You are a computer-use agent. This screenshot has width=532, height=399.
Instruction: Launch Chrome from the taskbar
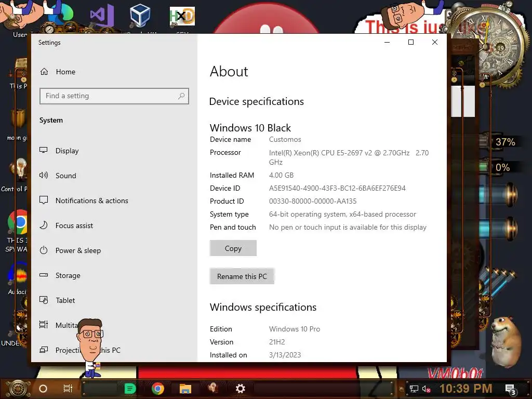pyautogui.click(x=158, y=389)
